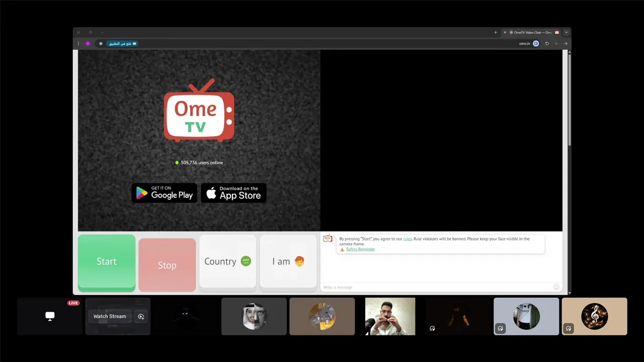
Task: Click the muted microphone icon on white shirt tile
Action: pos(501,329)
